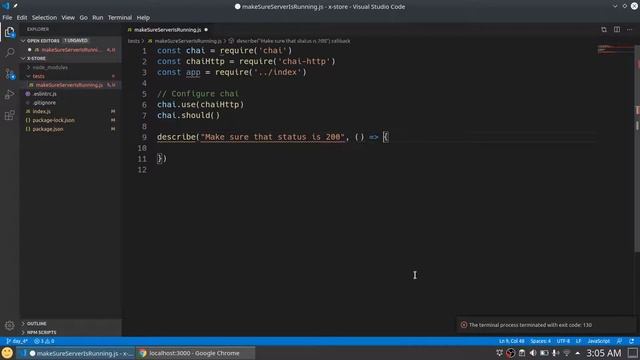Open the notifications bell in status bar
The width and height of the screenshot is (640, 360).
click(632, 341)
